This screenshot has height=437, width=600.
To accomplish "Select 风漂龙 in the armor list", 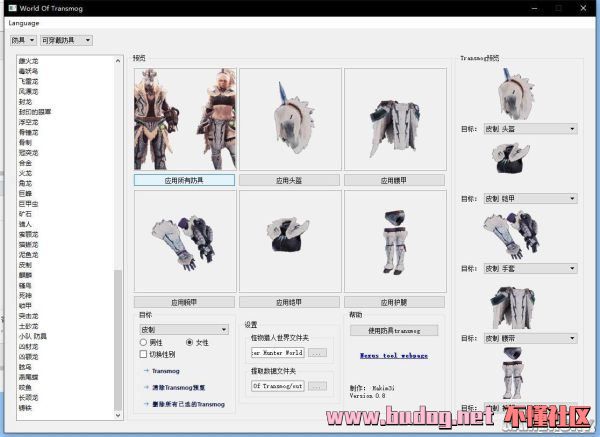I will point(29,91).
